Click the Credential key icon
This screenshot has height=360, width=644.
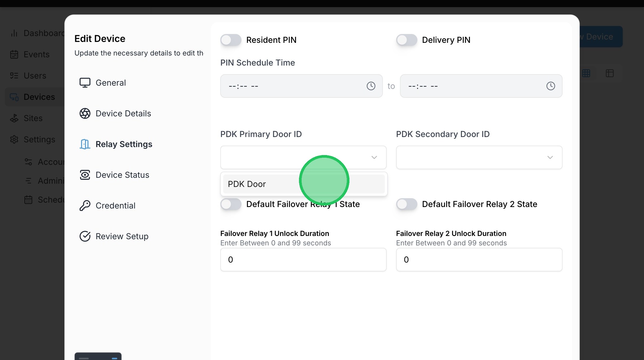[85, 206]
